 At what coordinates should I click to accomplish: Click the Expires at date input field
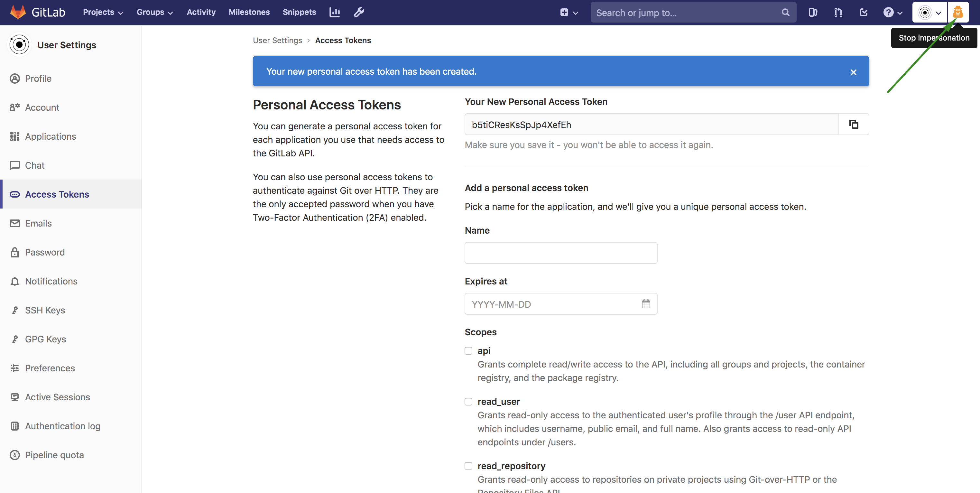coord(559,304)
